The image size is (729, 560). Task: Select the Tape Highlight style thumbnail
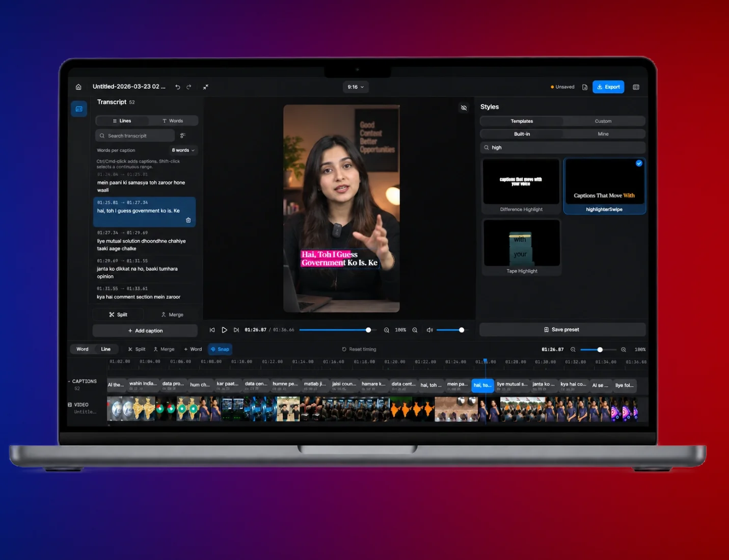(x=522, y=243)
